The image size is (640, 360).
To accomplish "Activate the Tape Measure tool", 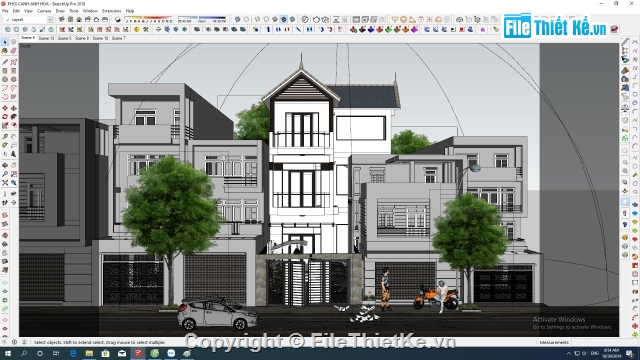I will coord(5,137).
